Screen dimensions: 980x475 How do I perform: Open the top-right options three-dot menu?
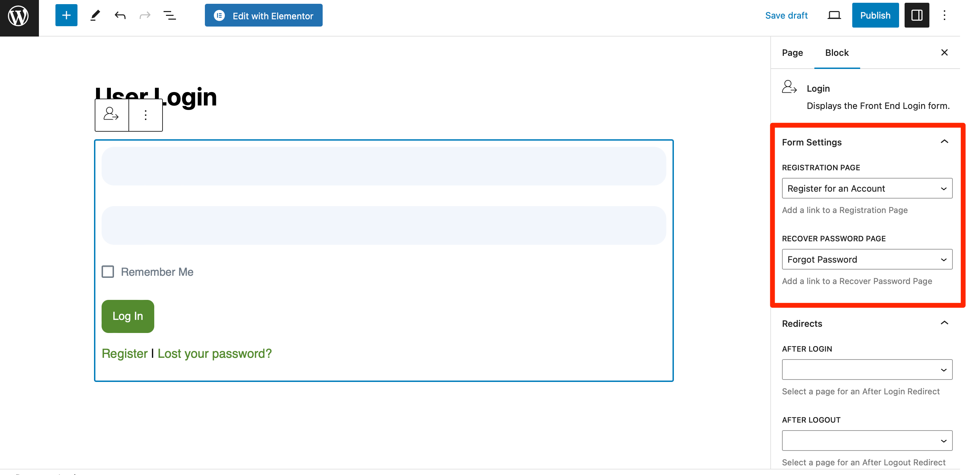[944, 15]
